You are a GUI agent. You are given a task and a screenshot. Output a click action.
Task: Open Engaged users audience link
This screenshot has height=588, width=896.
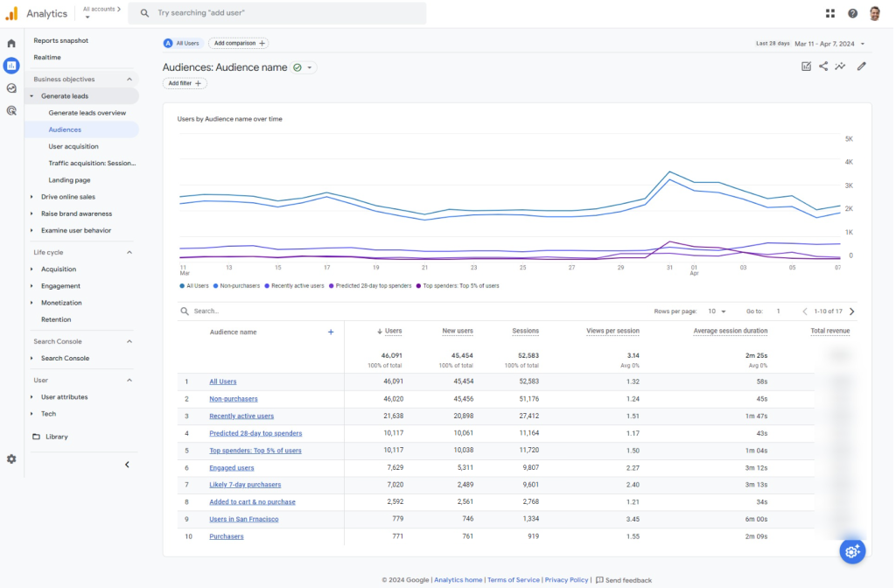tap(231, 467)
